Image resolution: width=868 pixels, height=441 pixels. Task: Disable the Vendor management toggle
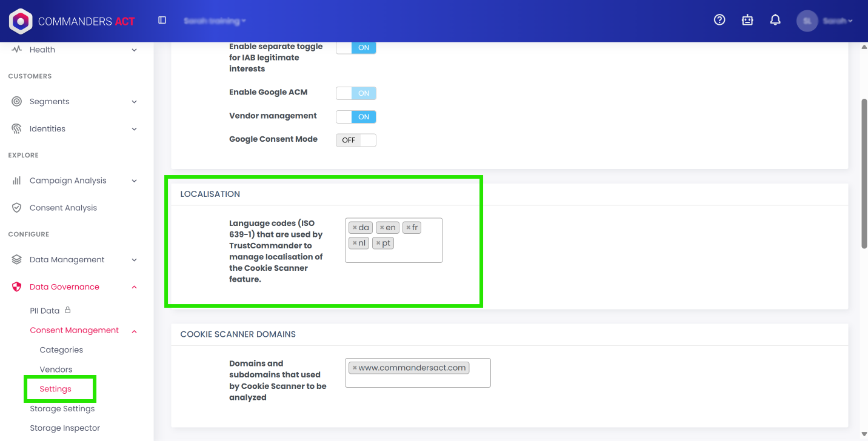[356, 117]
